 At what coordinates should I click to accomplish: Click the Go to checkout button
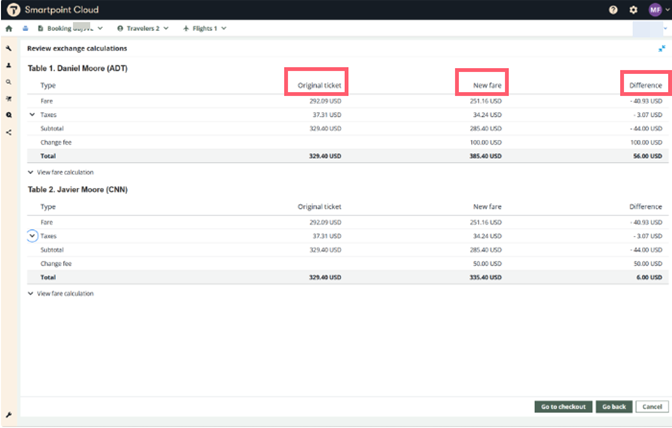tap(562, 407)
